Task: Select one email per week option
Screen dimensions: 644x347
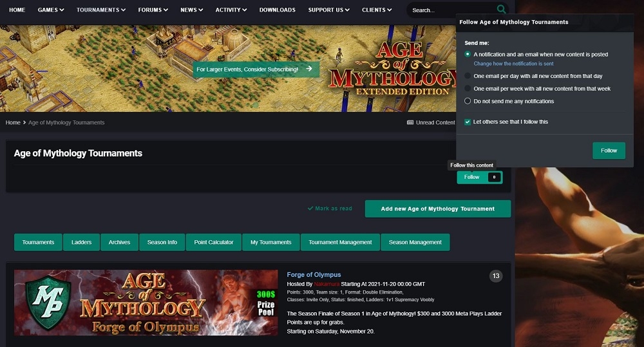Action: [x=468, y=89]
